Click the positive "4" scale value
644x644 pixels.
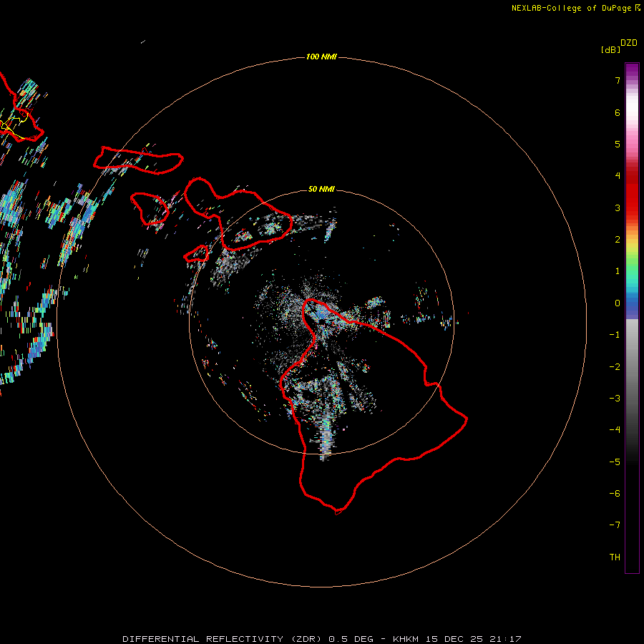(618, 175)
